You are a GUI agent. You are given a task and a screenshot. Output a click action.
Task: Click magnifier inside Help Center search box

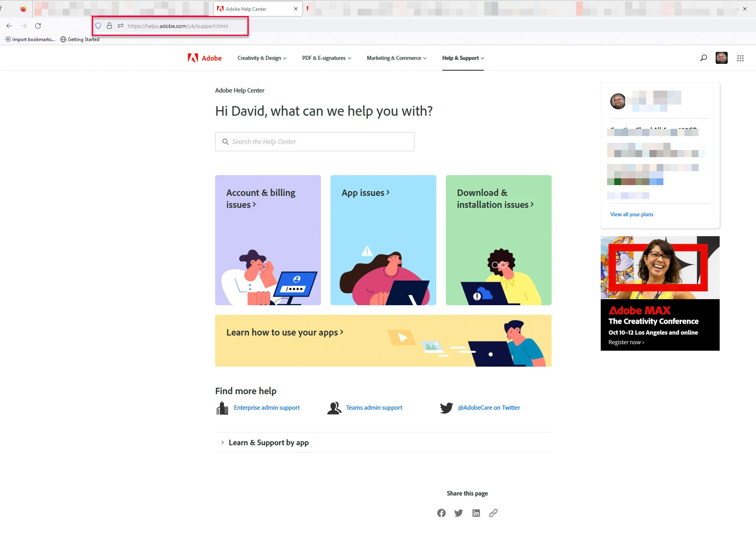pyautogui.click(x=226, y=142)
